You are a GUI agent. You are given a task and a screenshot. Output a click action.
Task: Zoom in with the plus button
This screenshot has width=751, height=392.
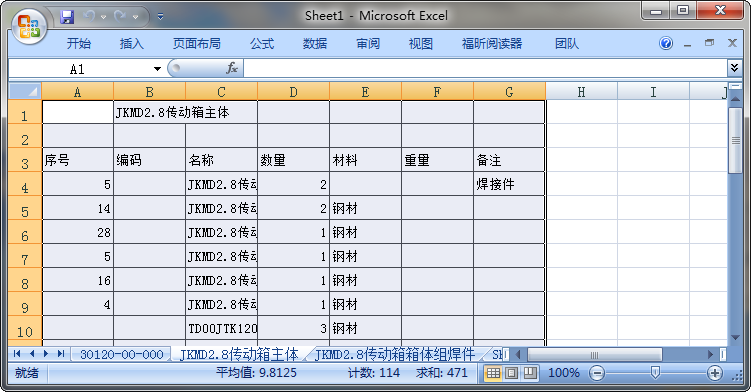point(715,373)
